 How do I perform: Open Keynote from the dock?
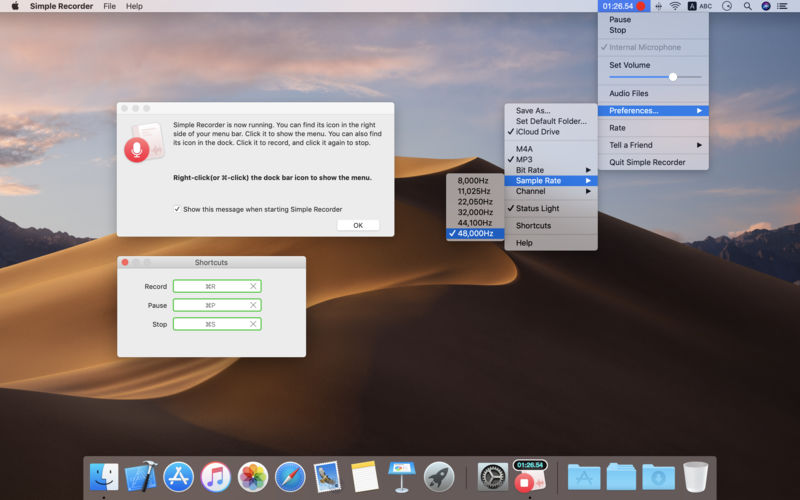pos(401,477)
